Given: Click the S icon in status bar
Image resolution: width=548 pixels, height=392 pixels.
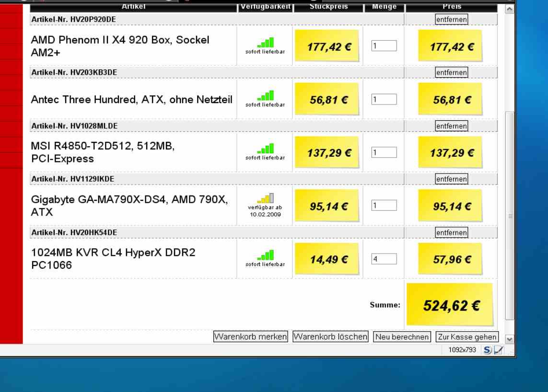Looking at the screenshot, I should 487,350.
